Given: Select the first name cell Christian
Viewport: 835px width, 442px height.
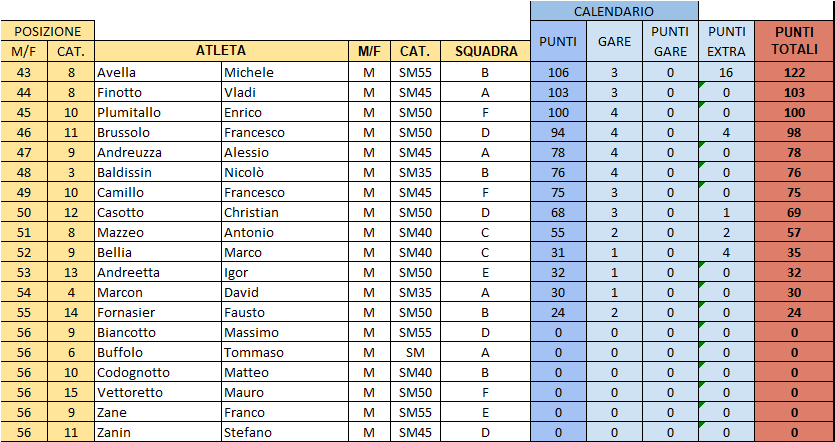Looking at the screenshot, I should (x=284, y=212).
